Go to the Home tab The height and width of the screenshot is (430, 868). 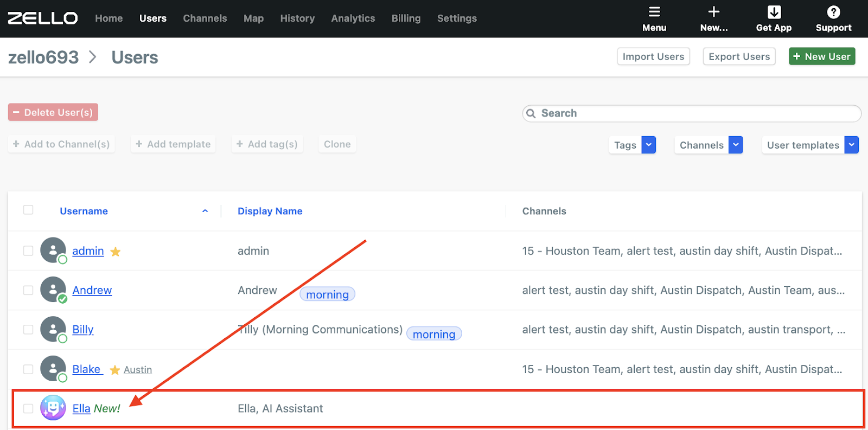(x=109, y=18)
